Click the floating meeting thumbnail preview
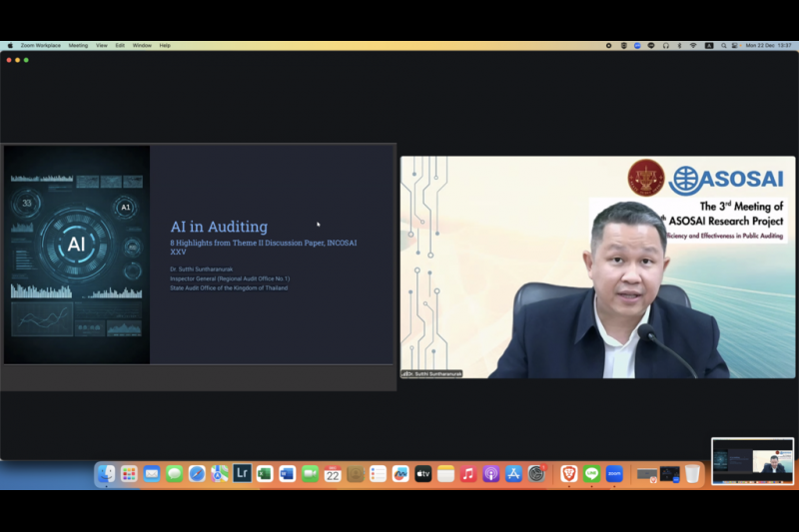This screenshot has width=799, height=532. (752, 461)
